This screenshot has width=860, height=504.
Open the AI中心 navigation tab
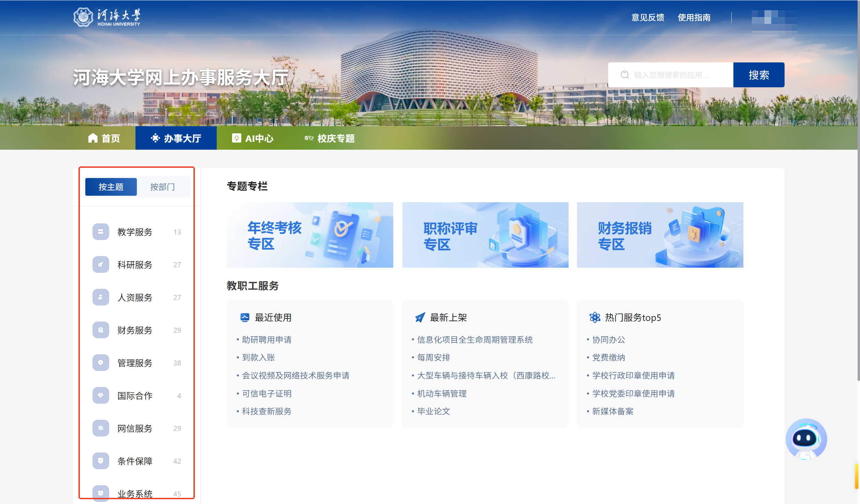point(253,138)
